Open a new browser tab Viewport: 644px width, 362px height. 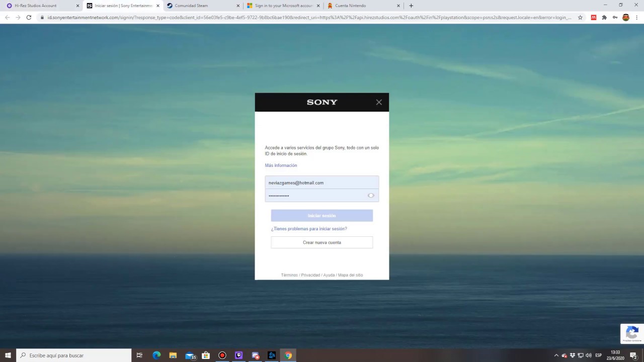point(411,6)
